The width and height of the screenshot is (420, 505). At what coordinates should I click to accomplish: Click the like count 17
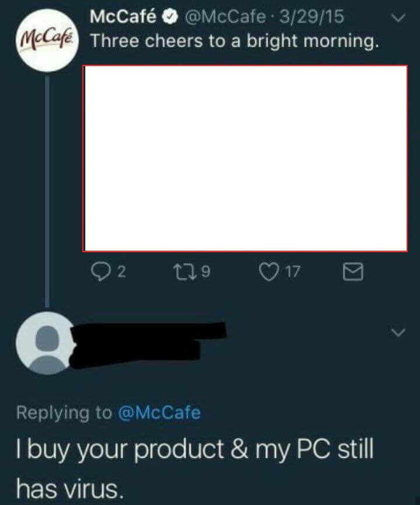(293, 272)
